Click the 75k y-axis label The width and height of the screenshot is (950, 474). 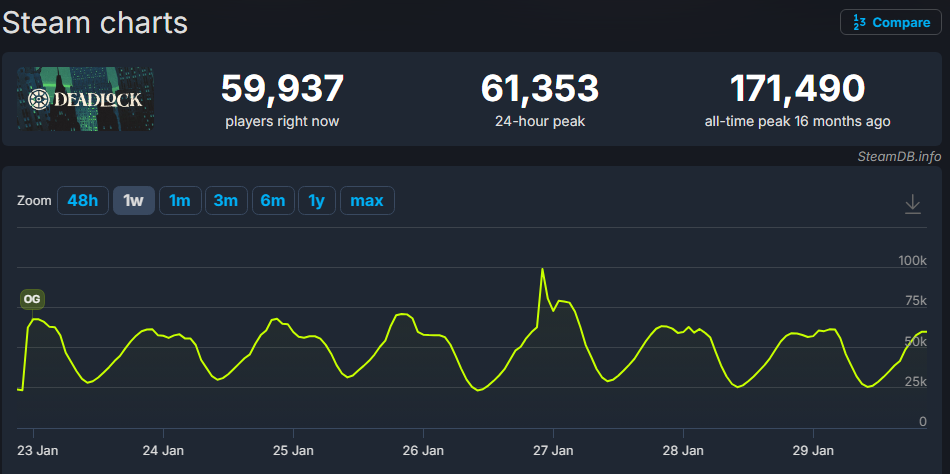[x=915, y=301]
